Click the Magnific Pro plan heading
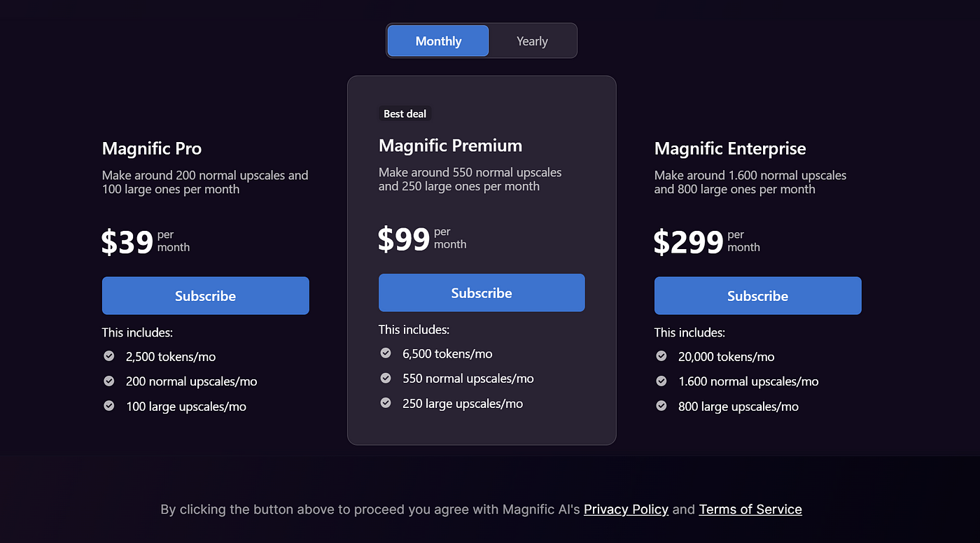Screen dimensions: 980x543 tap(152, 148)
